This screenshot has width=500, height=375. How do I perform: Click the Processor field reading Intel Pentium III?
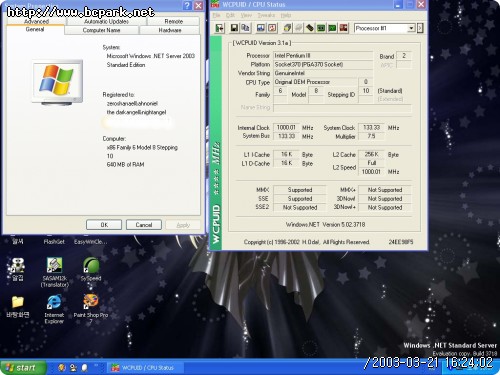click(x=323, y=55)
